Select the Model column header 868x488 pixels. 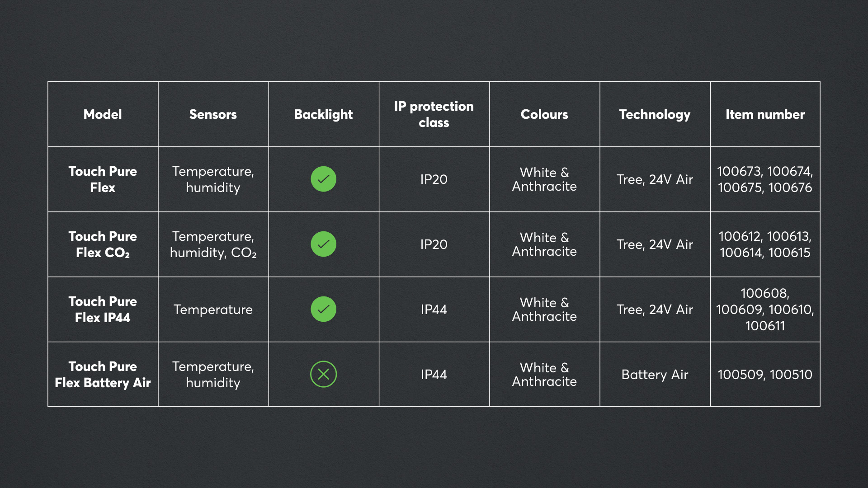(x=103, y=114)
